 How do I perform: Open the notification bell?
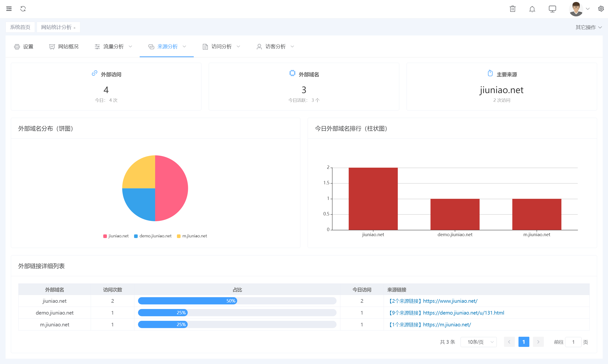(532, 9)
